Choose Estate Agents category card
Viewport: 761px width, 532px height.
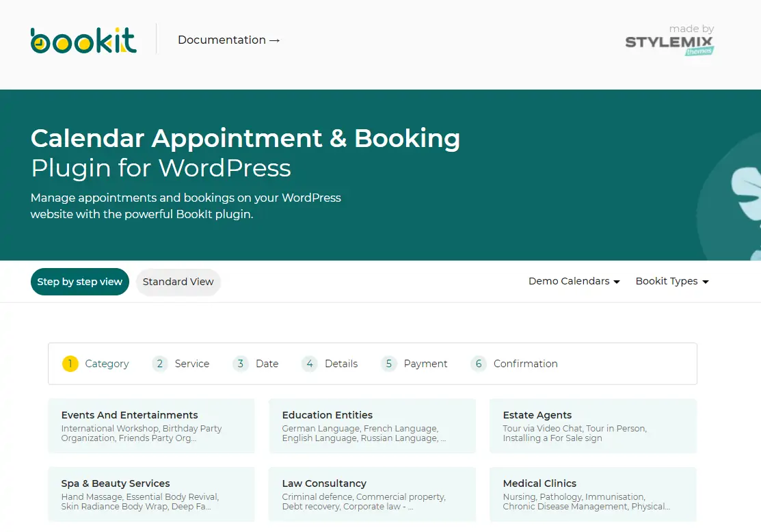593,426
